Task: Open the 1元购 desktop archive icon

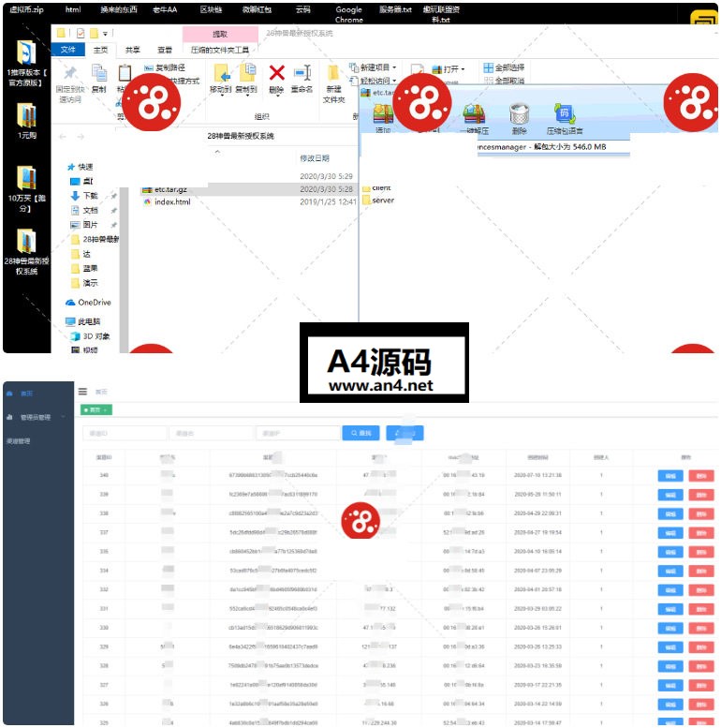Action: point(26,116)
